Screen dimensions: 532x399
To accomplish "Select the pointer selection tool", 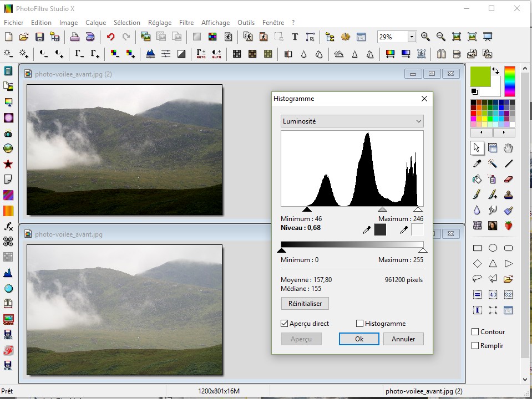I will [477, 148].
